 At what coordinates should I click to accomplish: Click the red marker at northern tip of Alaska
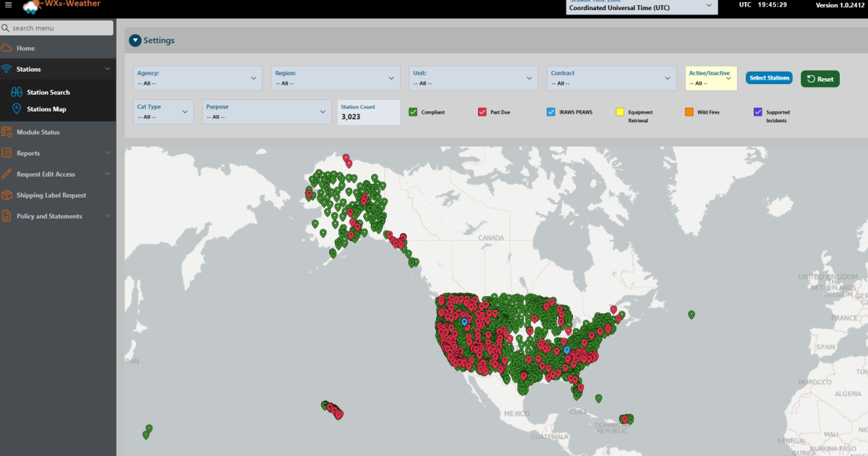346,158
